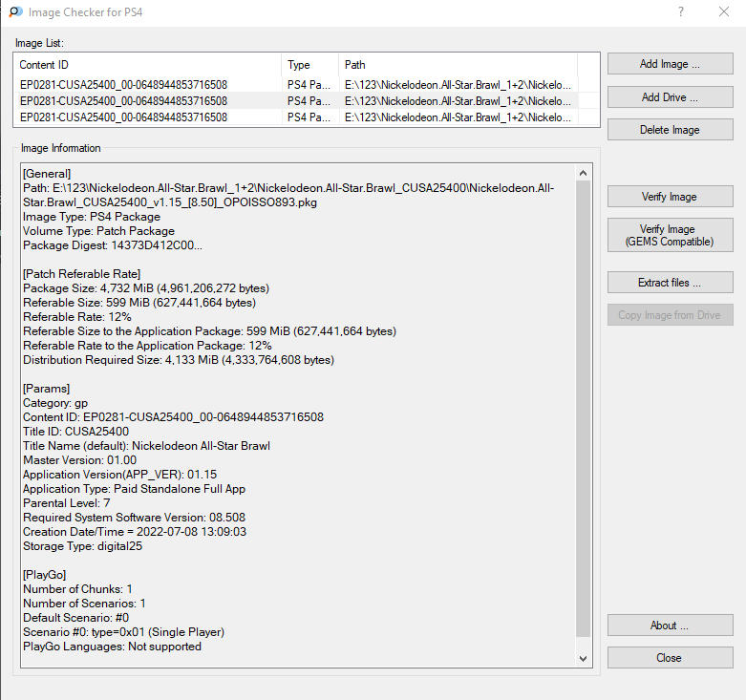Click the 'Parental Level: 7' line

[67, 503]
